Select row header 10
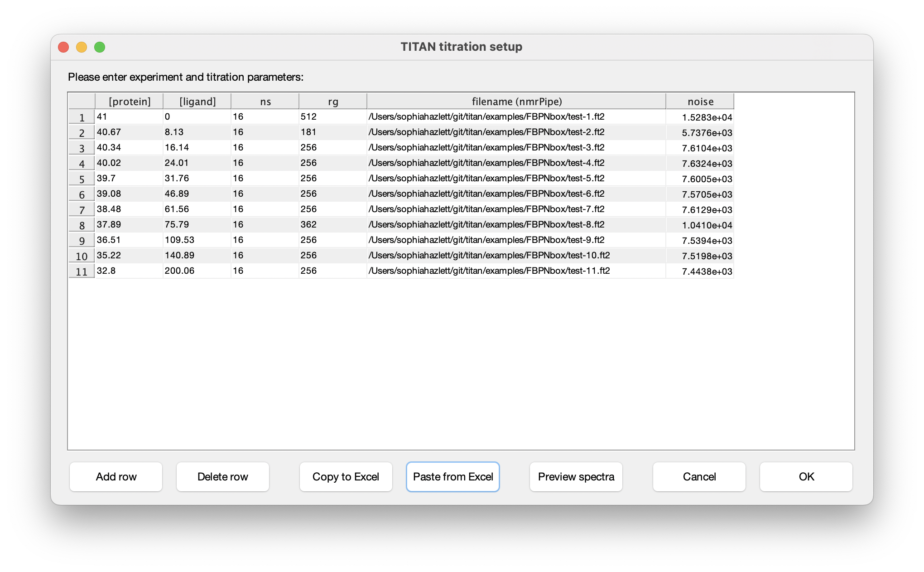924x572 pixels. click(82, 256)
